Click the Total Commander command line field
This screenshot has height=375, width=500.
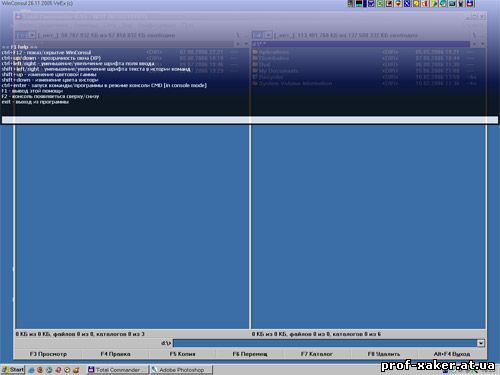point(325,343)
